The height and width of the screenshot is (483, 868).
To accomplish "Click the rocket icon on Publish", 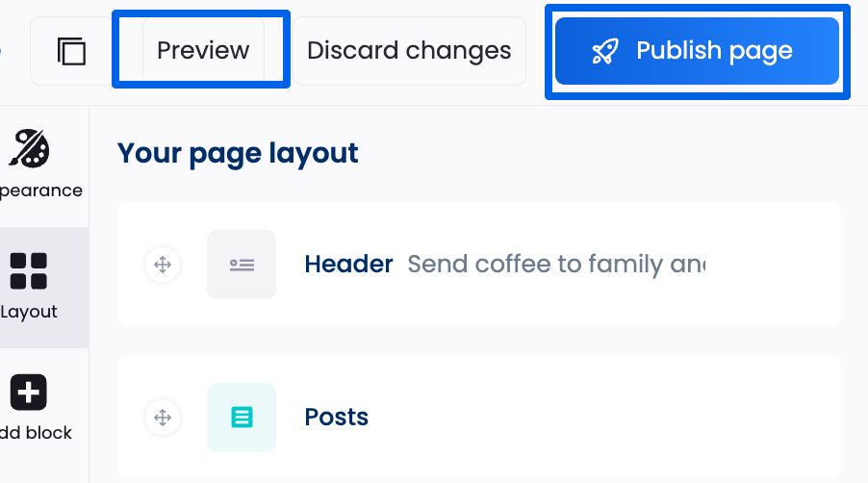I will click(605, 51).
